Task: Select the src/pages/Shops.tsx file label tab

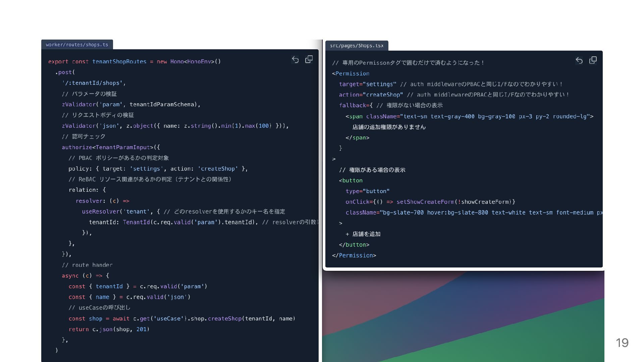Action: (x=357, y=46)
